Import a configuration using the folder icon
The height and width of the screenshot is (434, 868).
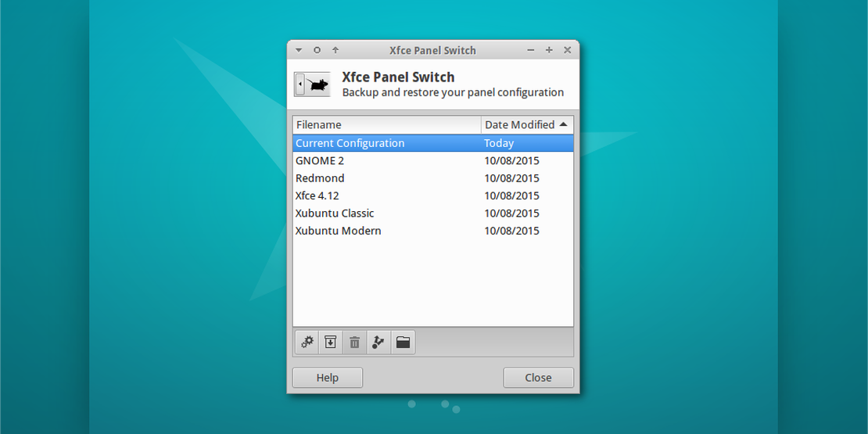[x=403, y=342]
